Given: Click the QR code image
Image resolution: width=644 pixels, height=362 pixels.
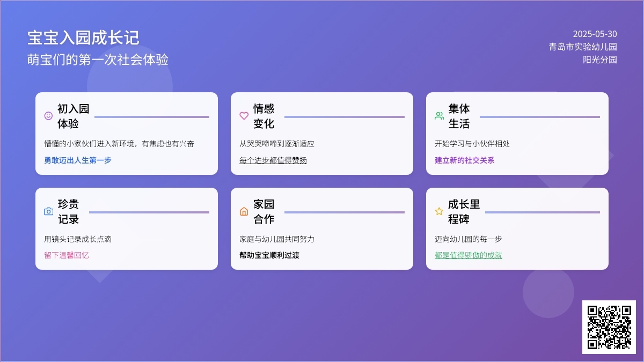Looking at the screenshot, I should pyautogui.click(x=609, y=327).
